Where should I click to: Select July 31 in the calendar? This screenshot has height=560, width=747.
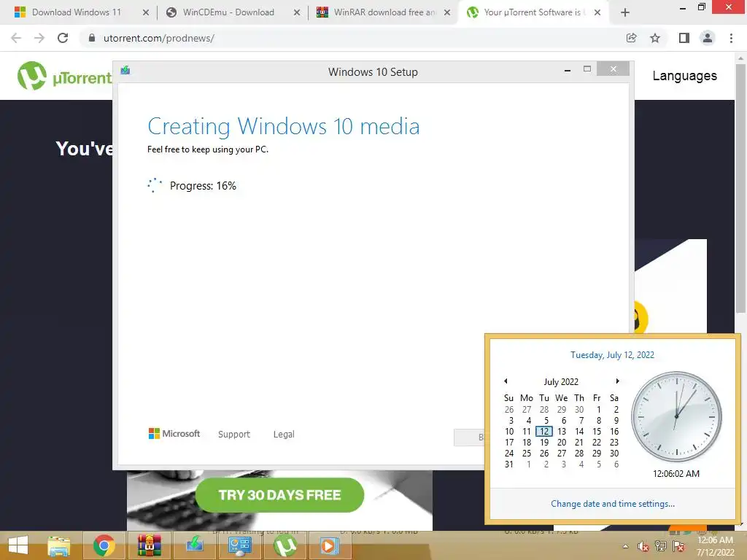(508, 464)
